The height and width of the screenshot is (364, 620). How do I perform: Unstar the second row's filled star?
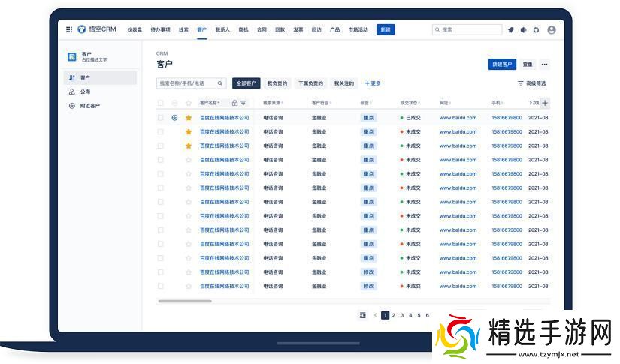189,132
